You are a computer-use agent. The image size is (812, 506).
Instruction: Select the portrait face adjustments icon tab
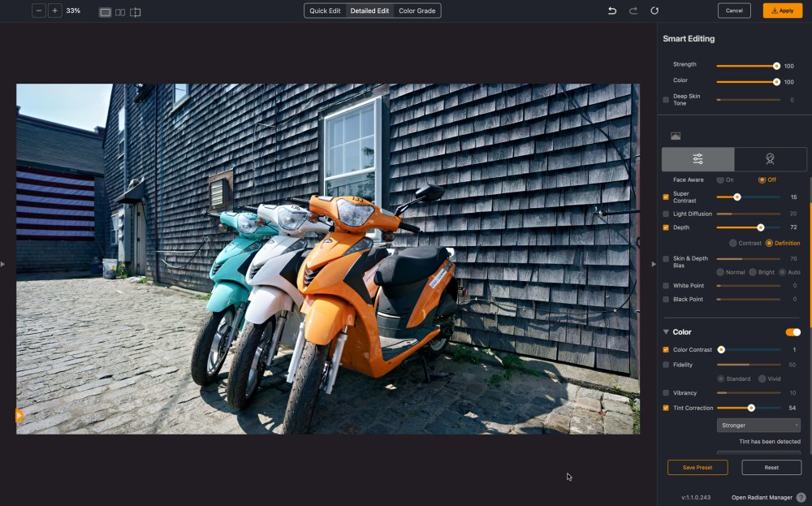[770, 159]
